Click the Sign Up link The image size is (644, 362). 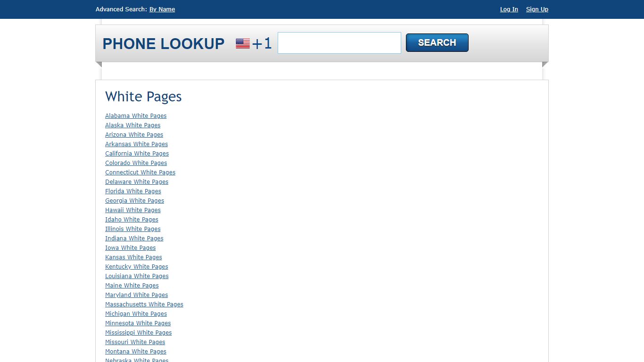coord(537,9)
